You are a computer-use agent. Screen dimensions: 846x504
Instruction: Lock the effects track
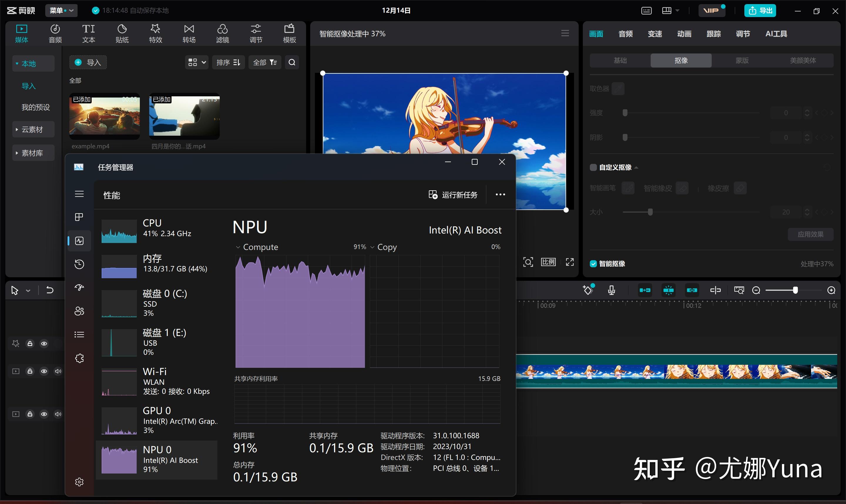tap(30, 344)
